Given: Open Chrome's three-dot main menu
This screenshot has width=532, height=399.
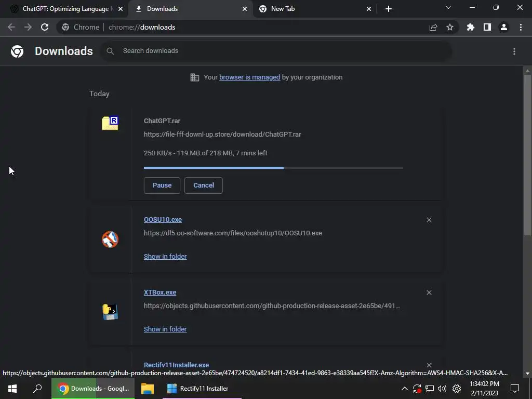Looking at the screenshot, I should tap(521, 27).
